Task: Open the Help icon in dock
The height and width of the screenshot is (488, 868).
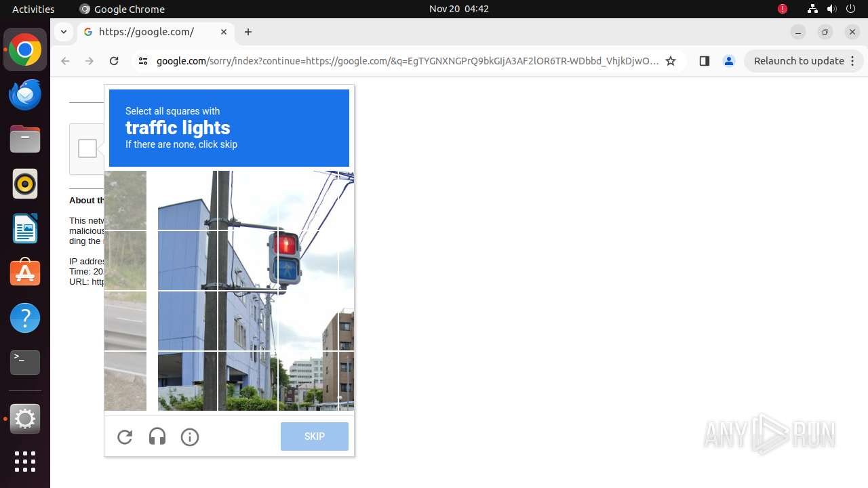Action: click(25, 318)
